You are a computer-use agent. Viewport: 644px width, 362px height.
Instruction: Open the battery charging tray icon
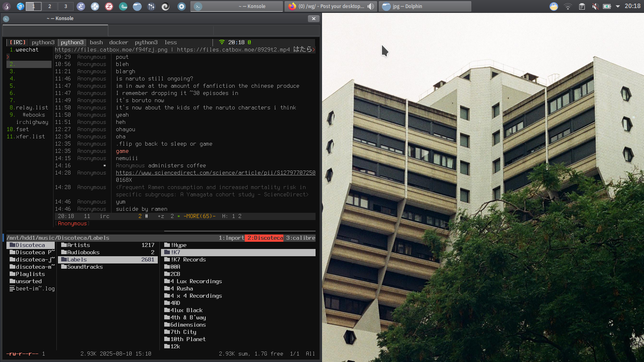[x=607, y=6]
